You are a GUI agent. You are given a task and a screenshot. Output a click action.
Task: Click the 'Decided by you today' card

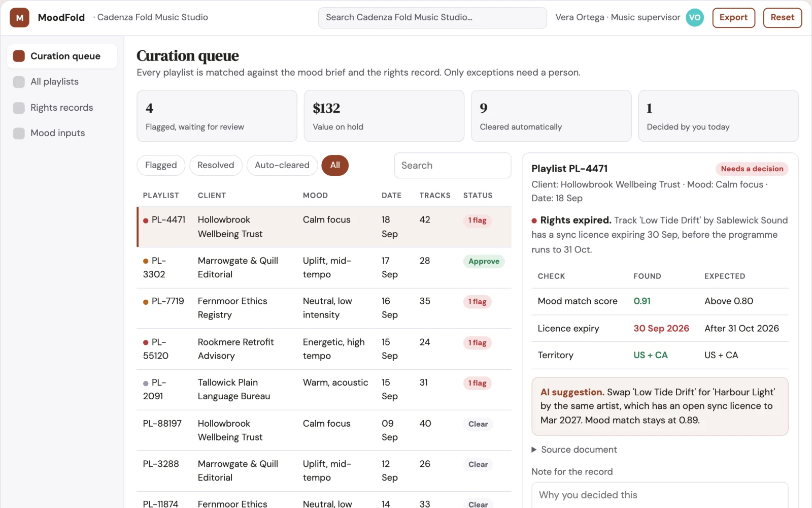click(x=718, y=116)
